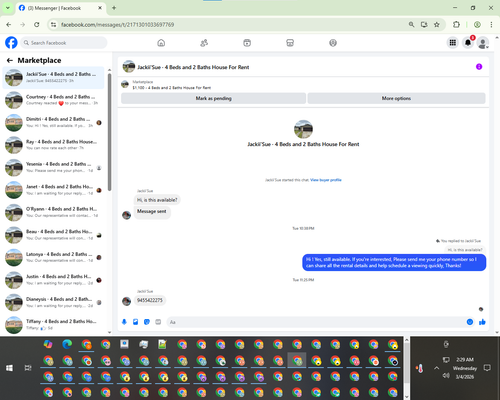Open Chrome profile icon

point(477,24)
